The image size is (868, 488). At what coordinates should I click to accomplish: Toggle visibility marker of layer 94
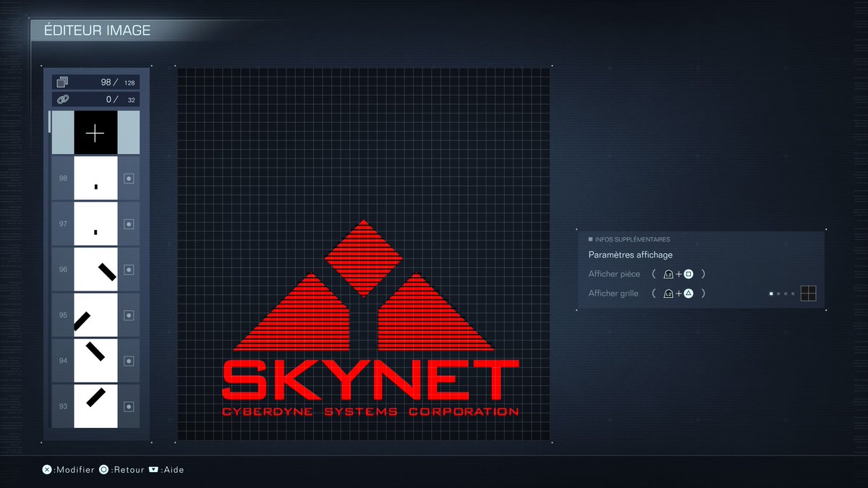tap(129, 361)
